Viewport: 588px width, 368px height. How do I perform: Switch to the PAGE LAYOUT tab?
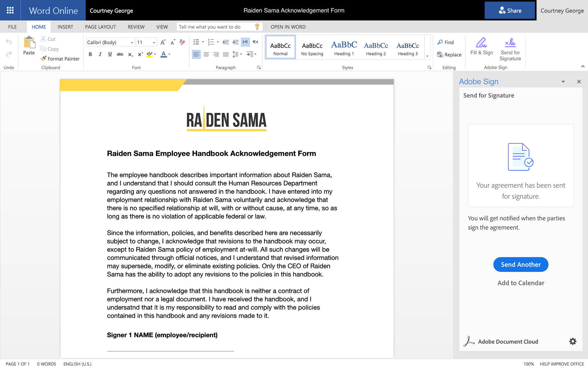tap(100, 27)
